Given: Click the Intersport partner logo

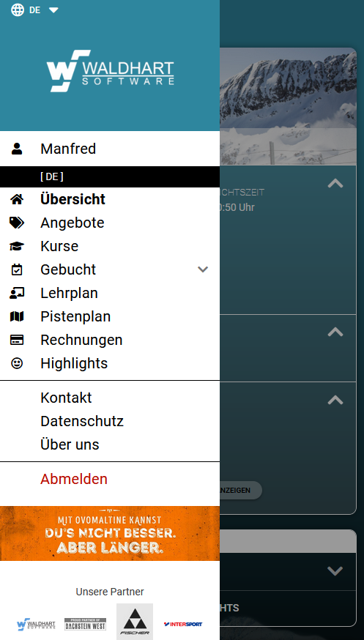Looking at the screenshot, I should (183, 624).
